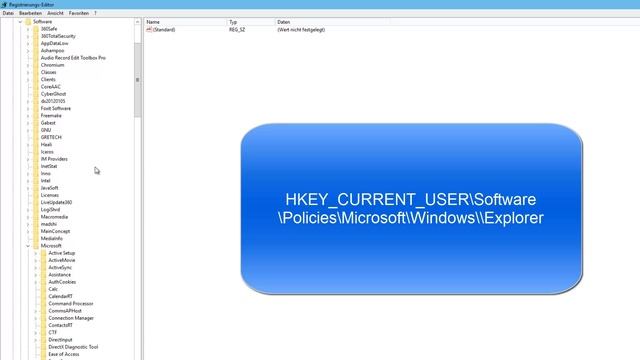The image size is (640, 360).
Task: Select the InetStat registry key
Action: pos(49,166)
